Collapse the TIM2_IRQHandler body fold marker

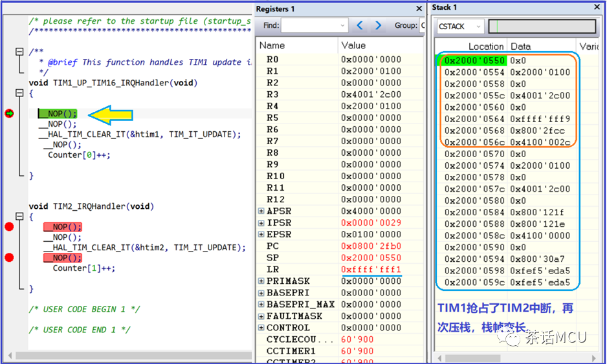tap(19, 216)
